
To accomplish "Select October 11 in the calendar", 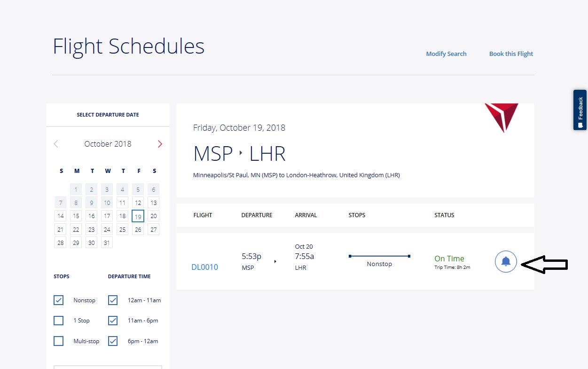I will (x=122, y=203).
